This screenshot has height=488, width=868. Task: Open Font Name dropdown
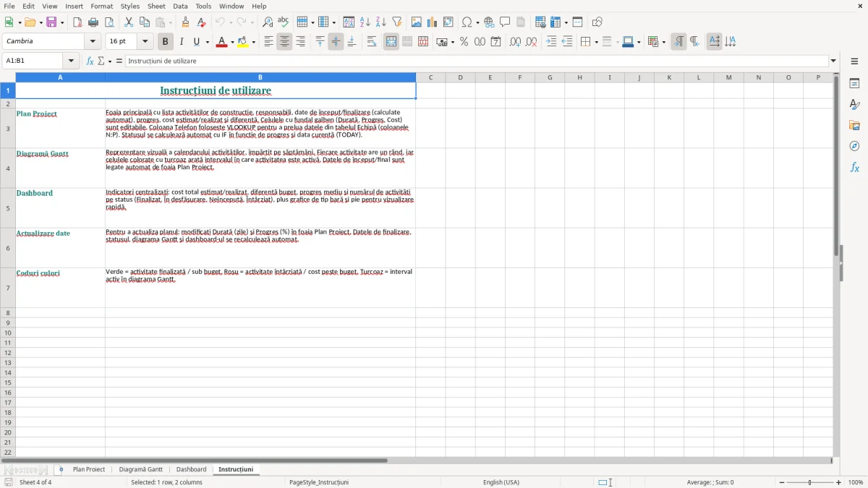point(93,42)
